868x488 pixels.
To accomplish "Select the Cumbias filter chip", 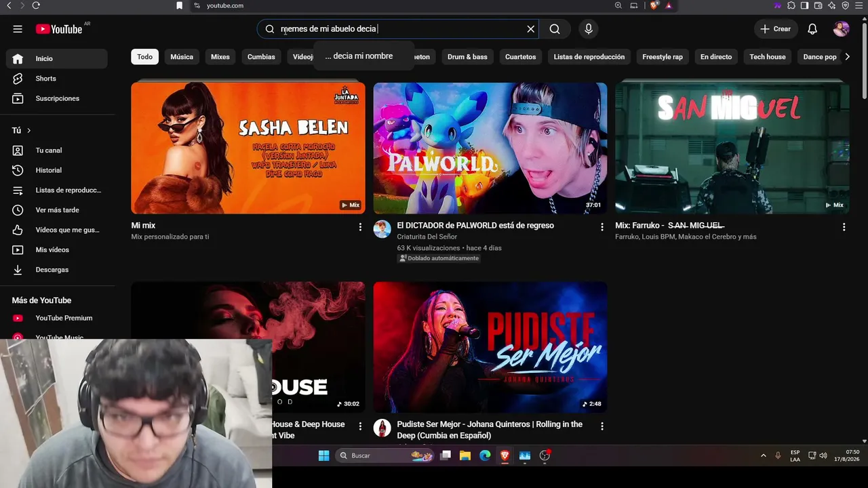I will tap(261, 57).
